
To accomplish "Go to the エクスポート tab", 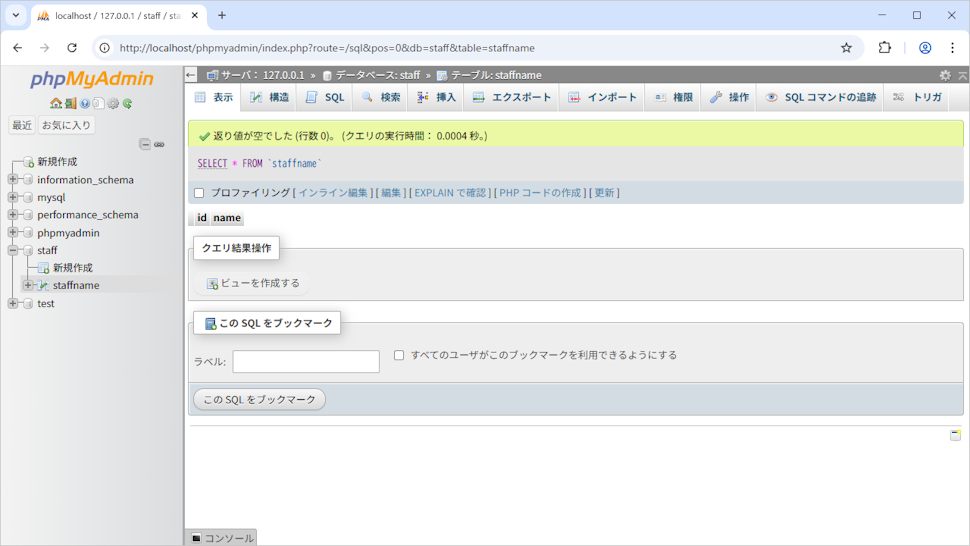I will click(512, 97).
